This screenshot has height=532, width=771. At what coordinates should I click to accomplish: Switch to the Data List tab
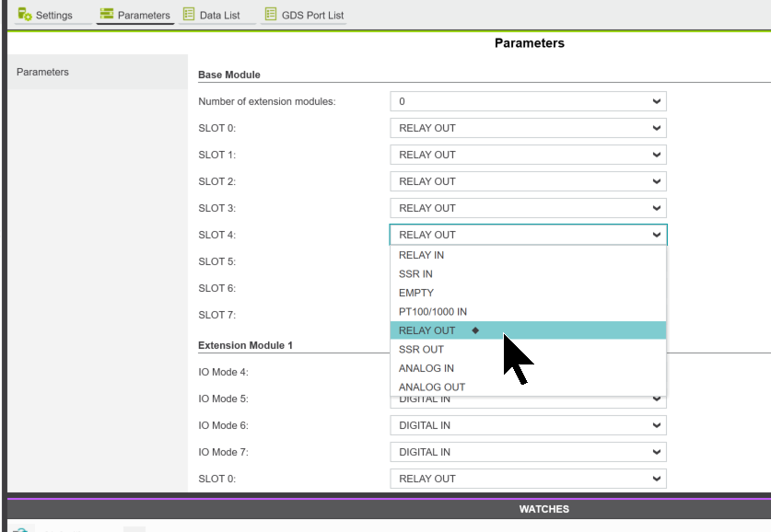point(219,16)
